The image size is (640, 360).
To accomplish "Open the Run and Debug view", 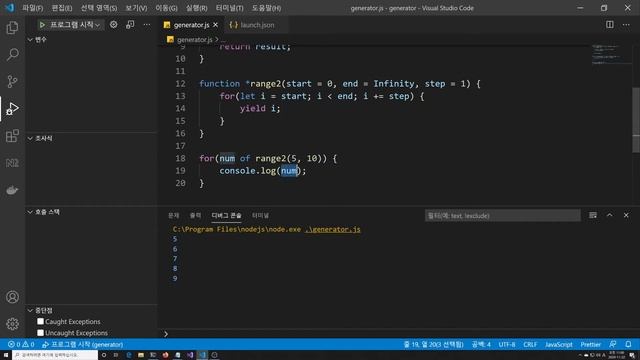I will pyautogui.click(x=12, y=109).
